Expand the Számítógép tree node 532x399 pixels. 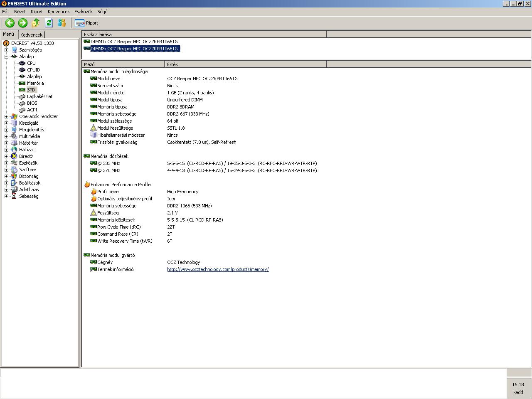(x=6, y=50)
